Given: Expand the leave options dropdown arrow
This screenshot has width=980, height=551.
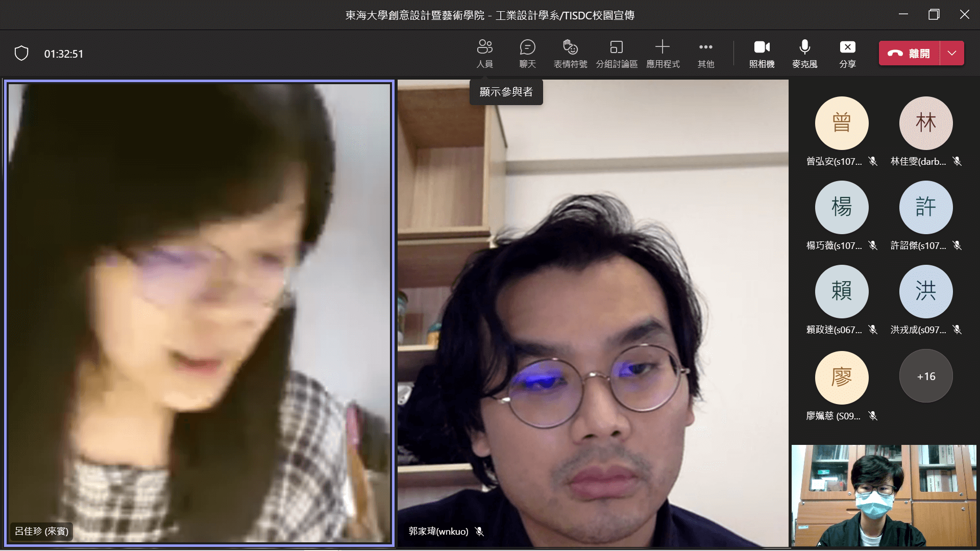Looking at the screenshot, I should point(952,53).
